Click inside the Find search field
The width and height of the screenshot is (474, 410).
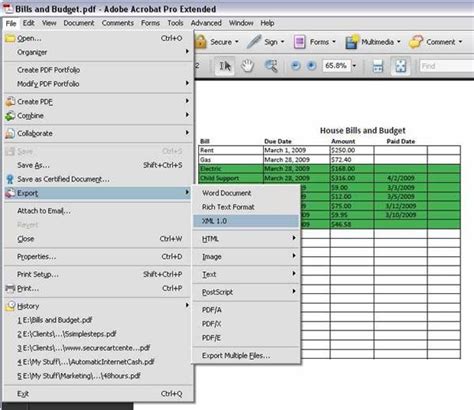pos(447,66)
